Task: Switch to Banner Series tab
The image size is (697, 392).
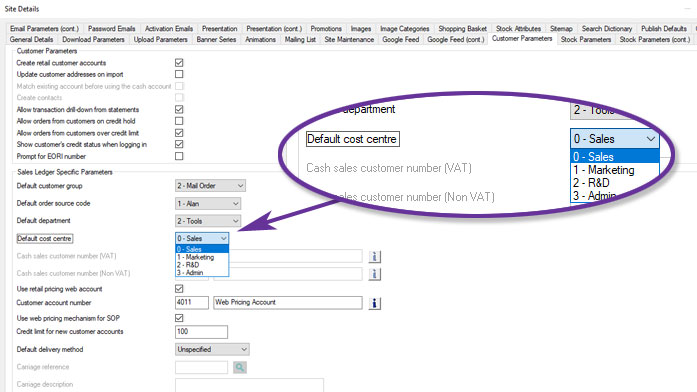Action: [x=216, y=40]
